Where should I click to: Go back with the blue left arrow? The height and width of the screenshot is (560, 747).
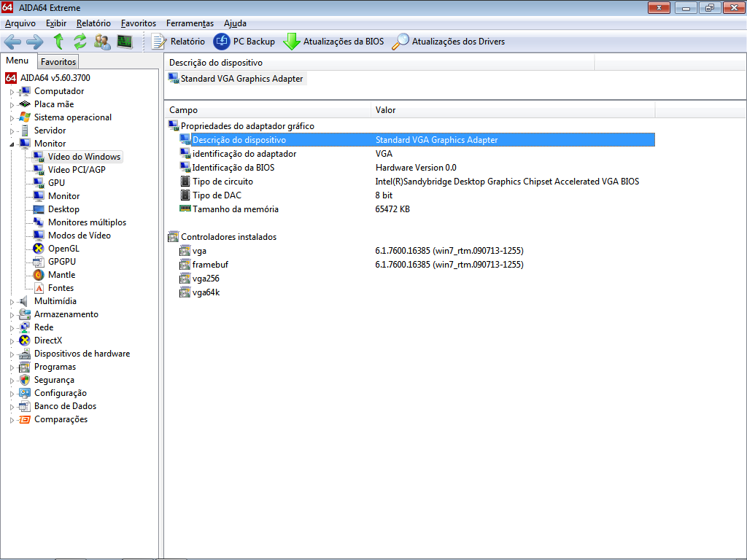tap(12, 42)
